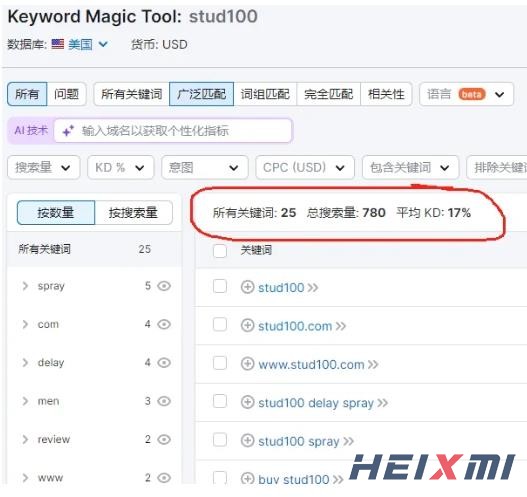527x497 pixels.
Task: Toggle eye icon for delay group
Action: (164, 363)
